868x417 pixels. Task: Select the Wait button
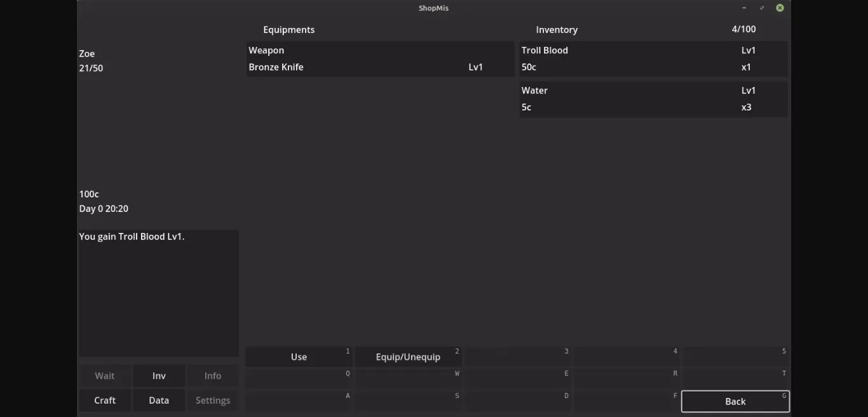click(x=105, y=376)
